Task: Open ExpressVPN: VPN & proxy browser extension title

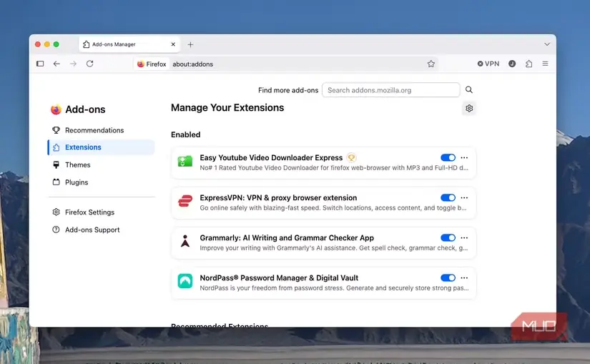Action: pyautogui.click(x=278, y=197)
